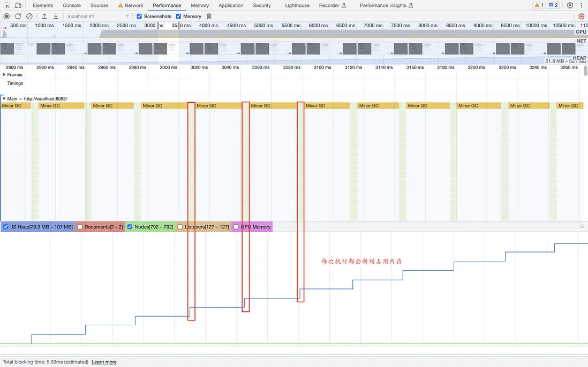Image resolution: width=588 pixels, height=367 pixels.
Task: Open capture settings red gear icon
Action: click(581, 16)
